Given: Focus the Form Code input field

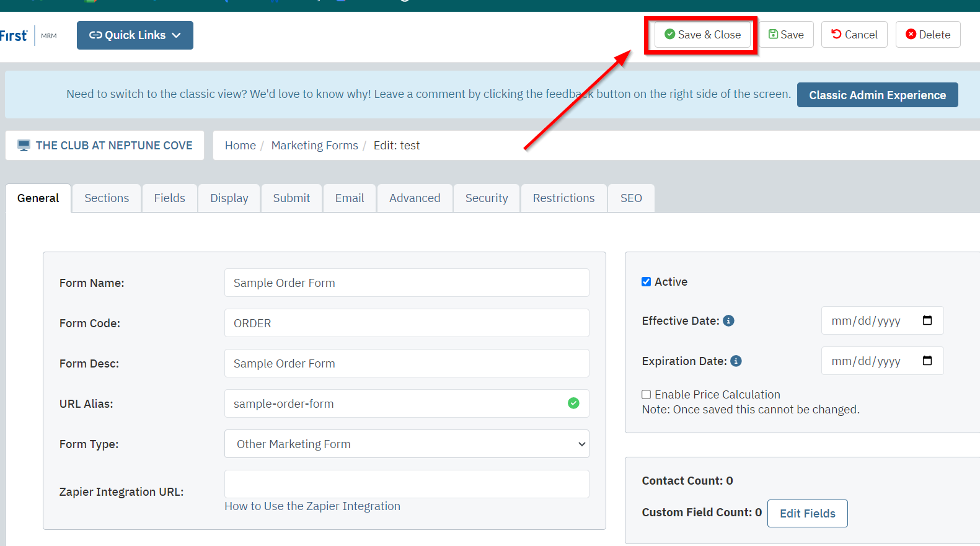Looking at the screenshot, I should (x=407, y=323).
